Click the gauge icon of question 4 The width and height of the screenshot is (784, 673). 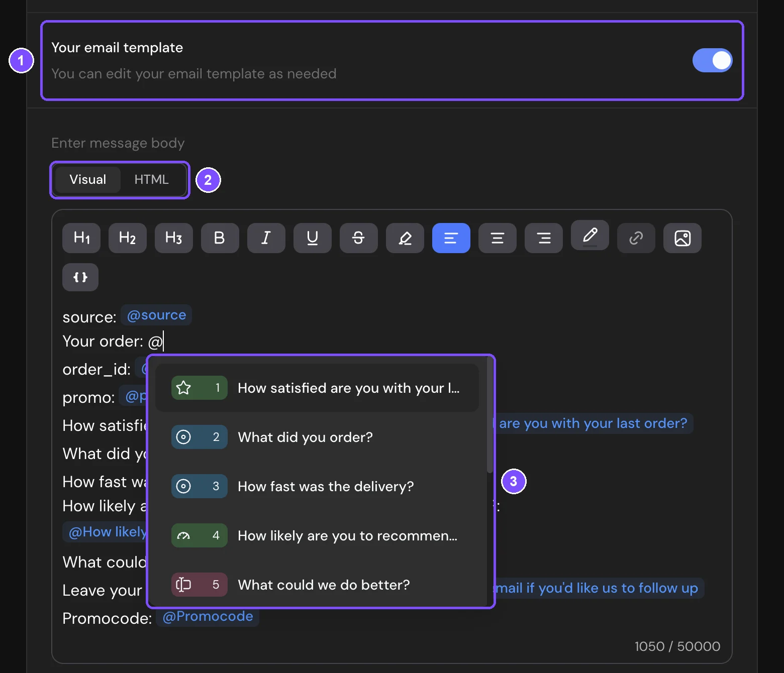(183, 535)
